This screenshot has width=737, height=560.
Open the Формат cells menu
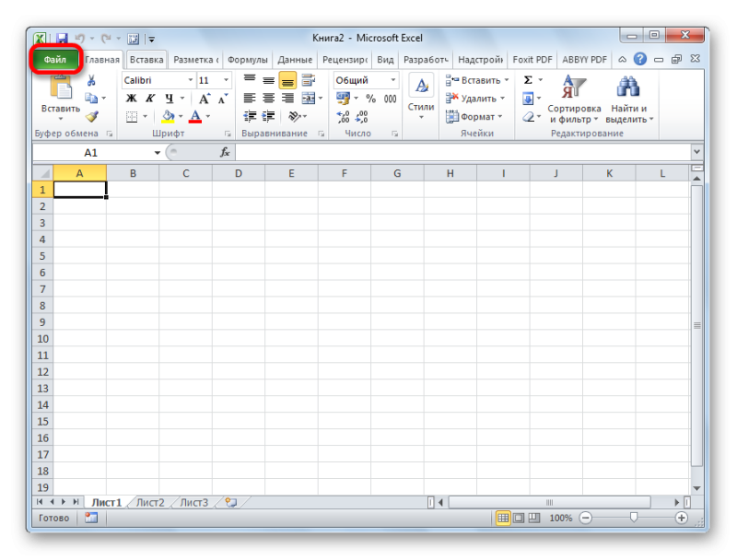pyautogui.click(x=474, y=116)
